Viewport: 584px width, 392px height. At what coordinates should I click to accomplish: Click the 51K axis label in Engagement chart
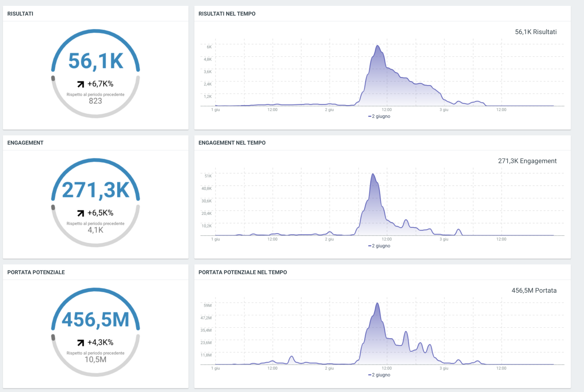click(208, 176)
